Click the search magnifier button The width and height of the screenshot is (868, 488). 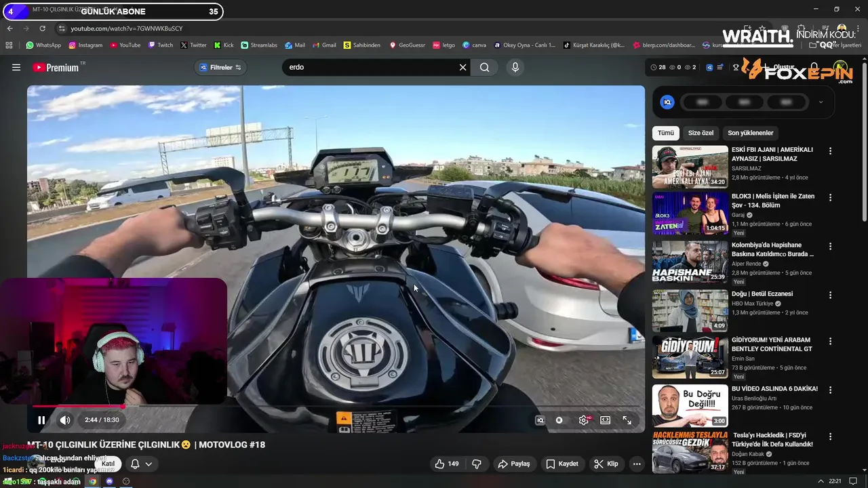click(x=485, y=67)
